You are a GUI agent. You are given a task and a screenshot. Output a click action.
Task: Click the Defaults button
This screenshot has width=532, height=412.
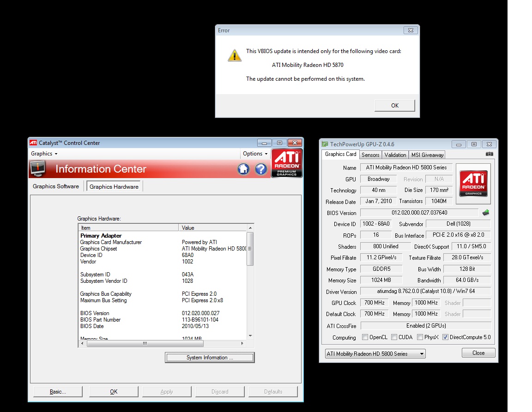tap(273, 392)
